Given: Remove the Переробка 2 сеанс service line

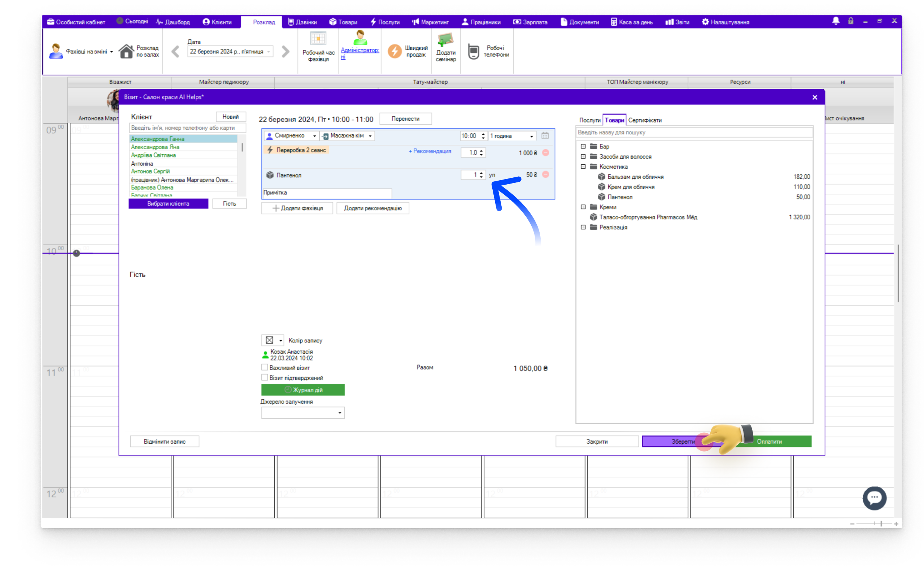Looking at the screenshot, I should (x=546, y=152).
